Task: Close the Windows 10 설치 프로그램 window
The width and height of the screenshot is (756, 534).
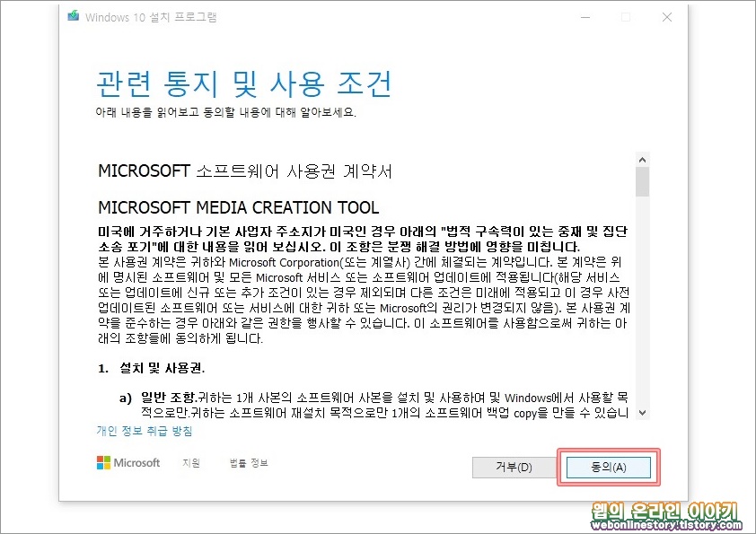Action: [x=667, y=16]
